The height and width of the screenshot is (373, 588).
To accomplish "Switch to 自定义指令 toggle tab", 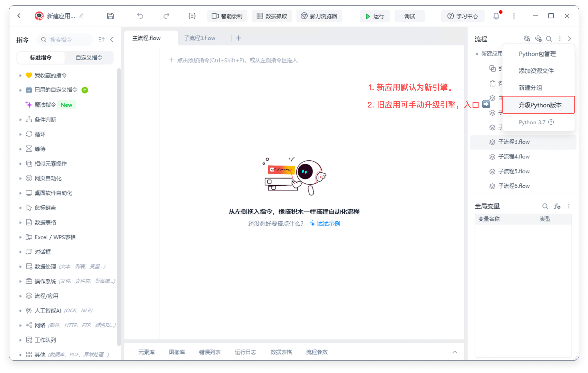I will (x=89, y=58).
